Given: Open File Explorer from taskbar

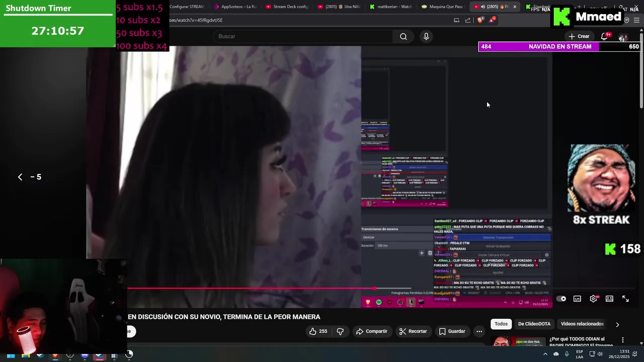Looking at the screenshot, I should pos(26,355).
